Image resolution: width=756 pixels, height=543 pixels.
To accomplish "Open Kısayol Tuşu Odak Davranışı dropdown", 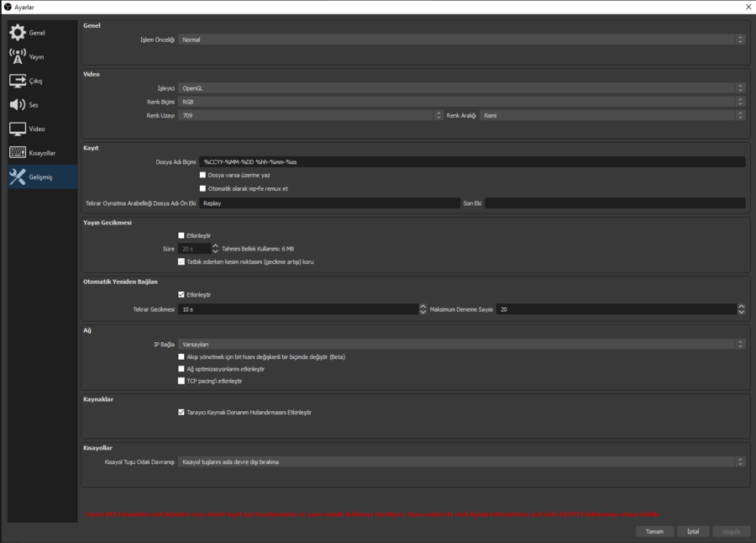I will click(x=461, y=462).
